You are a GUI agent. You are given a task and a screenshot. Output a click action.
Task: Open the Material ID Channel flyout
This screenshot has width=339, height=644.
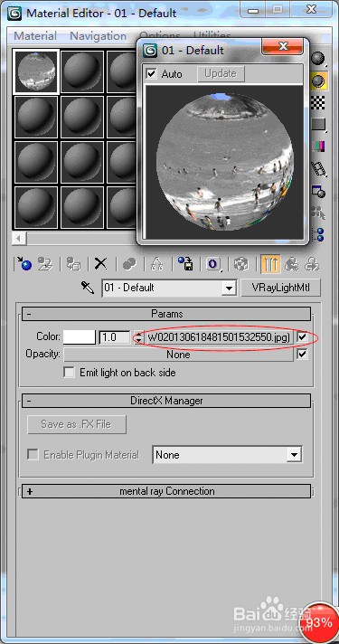click(x=213, y=263)
